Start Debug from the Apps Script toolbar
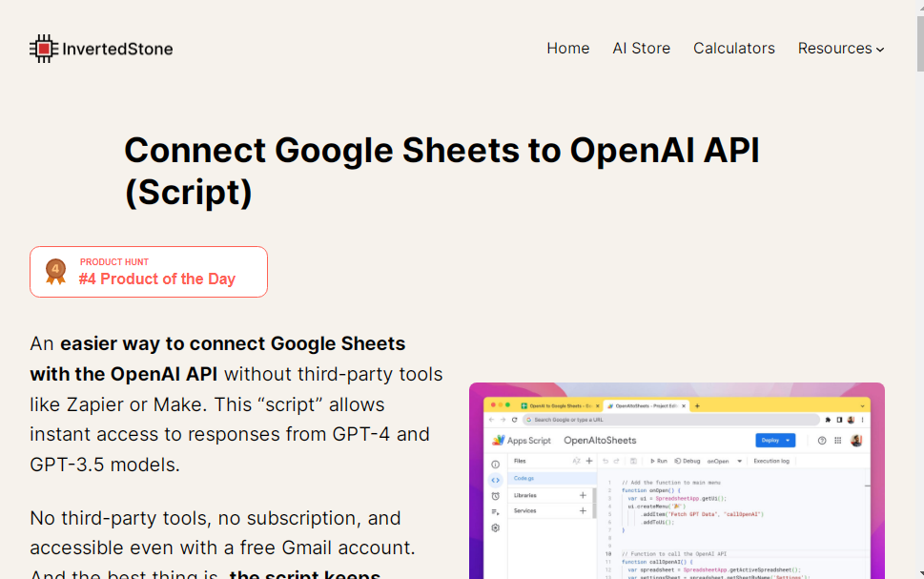 pos(687,461)
